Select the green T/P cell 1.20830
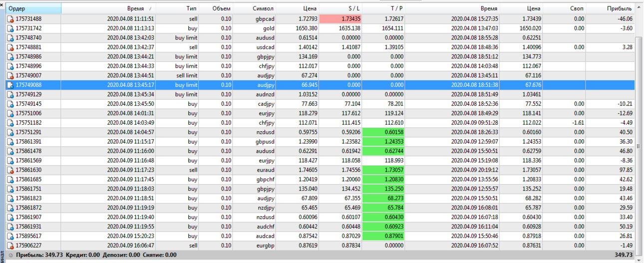This screenshot has width=644, height=263. click(384, 179)
